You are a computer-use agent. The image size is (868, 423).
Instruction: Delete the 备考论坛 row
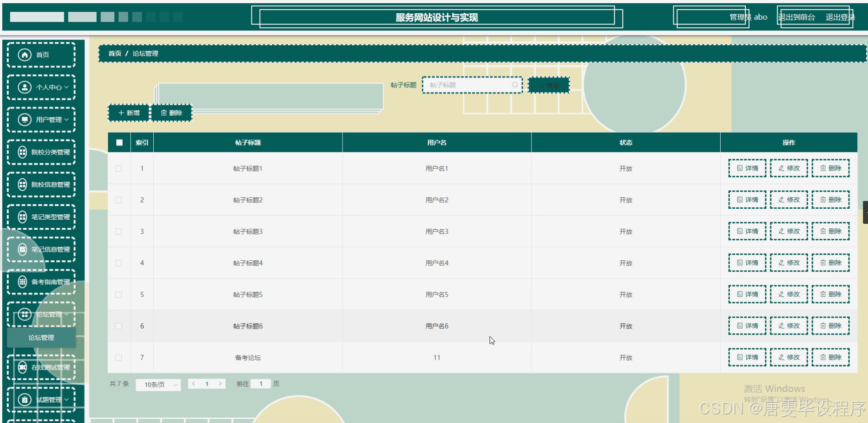click(x=830, y=357)
